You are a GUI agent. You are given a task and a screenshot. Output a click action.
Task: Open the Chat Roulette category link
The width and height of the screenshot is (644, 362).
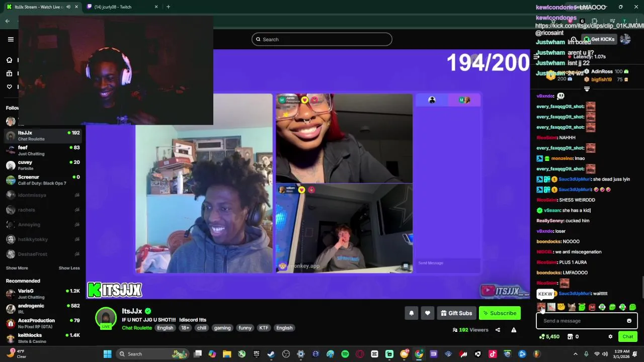137,328
